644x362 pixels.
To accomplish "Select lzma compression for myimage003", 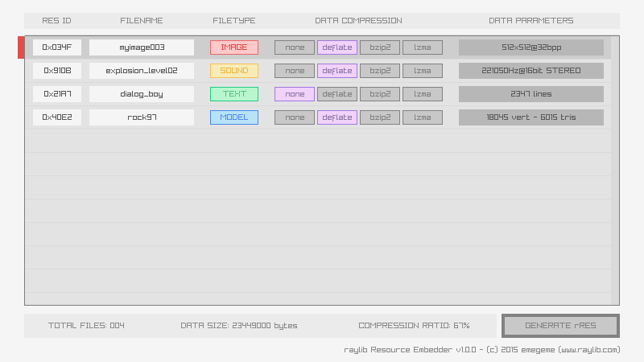I will tap(422, 47).
